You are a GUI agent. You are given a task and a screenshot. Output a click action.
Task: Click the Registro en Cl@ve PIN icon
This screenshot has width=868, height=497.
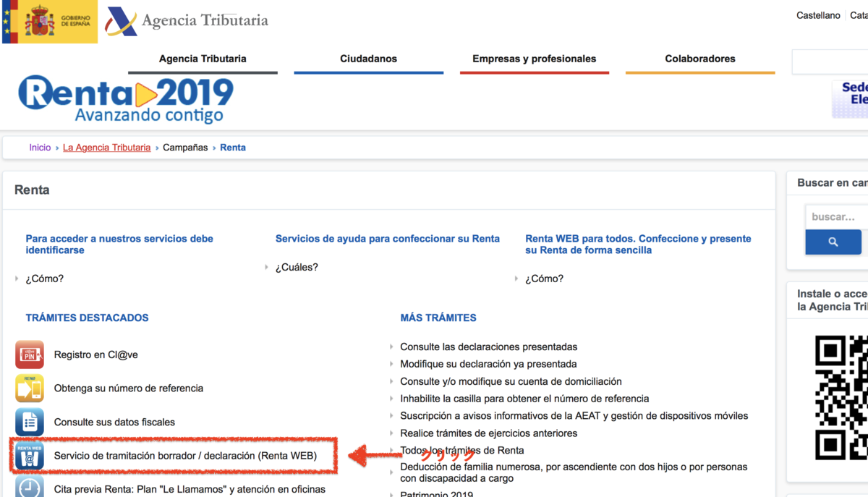tap(30, 354)
